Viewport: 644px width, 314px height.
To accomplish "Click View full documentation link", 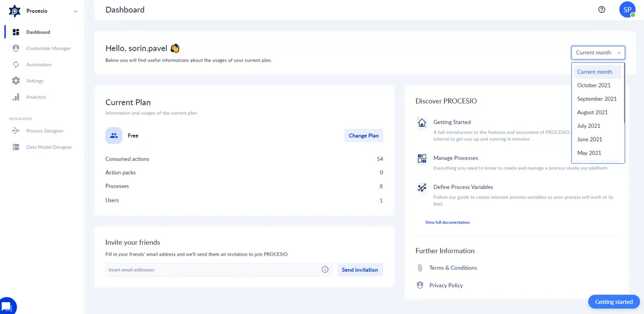I will click(x=447, y=222).
